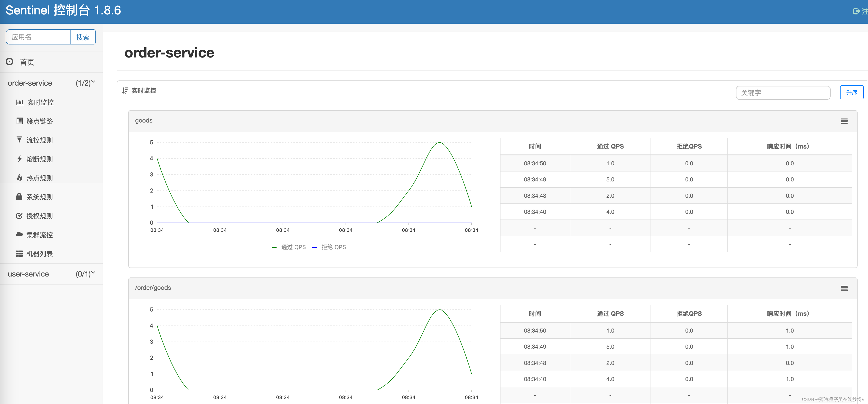
Task: Click 5.0 pass QPS cell in goods table
Action: point(610,180)
